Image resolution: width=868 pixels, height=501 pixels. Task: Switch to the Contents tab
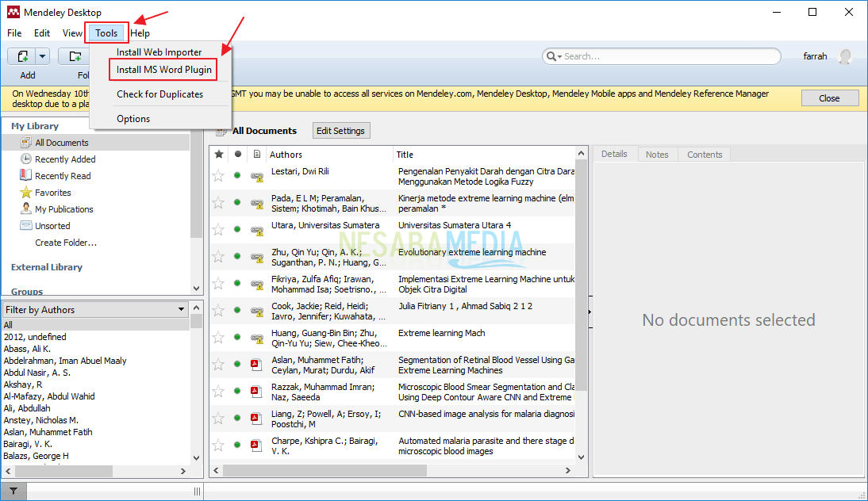[x=705, y=155]
